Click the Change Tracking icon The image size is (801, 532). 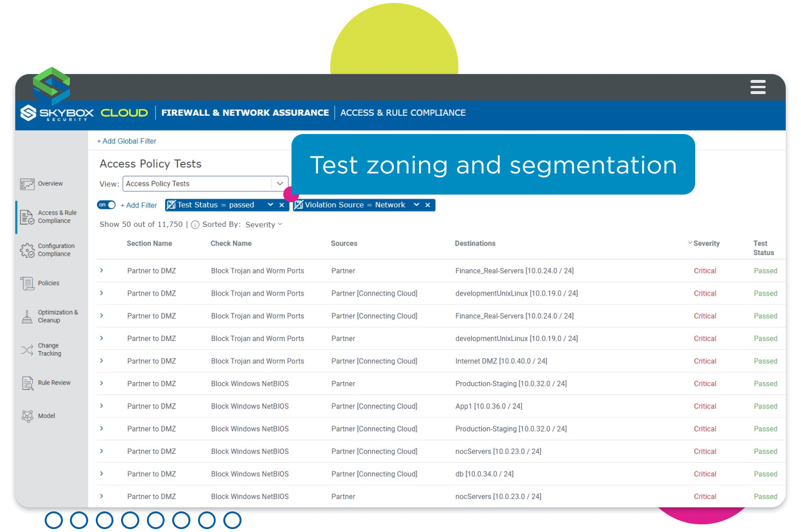point(27,350)
